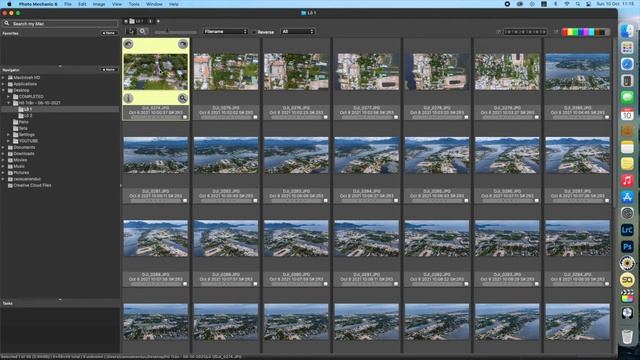This screenshot has height=360, width=640.
Task: Toggle the Reverse sort checkbox
Action: [254, 32]
